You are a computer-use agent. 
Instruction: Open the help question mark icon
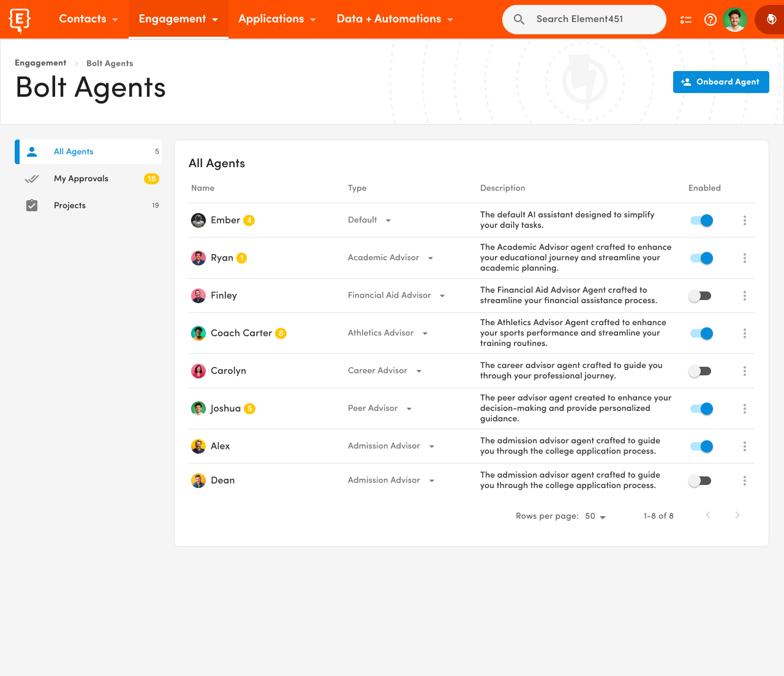[x=710, y=19]
